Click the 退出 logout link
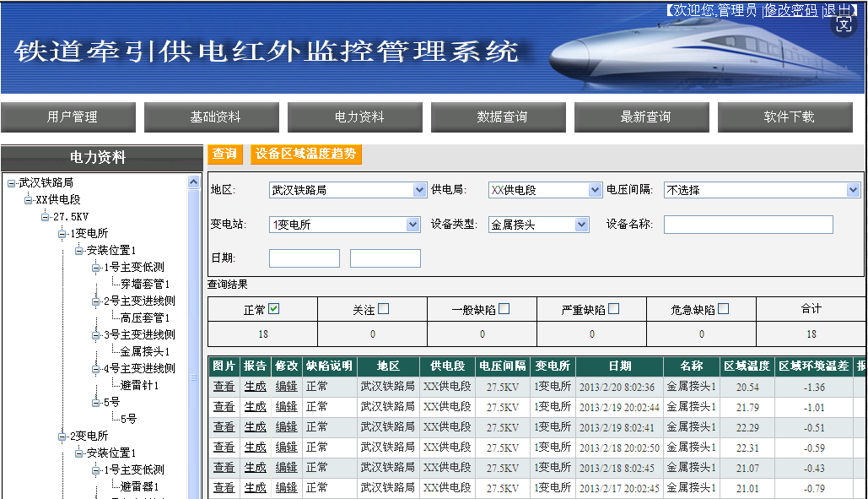Screen dimensions: 868x499 pos(838,10)
